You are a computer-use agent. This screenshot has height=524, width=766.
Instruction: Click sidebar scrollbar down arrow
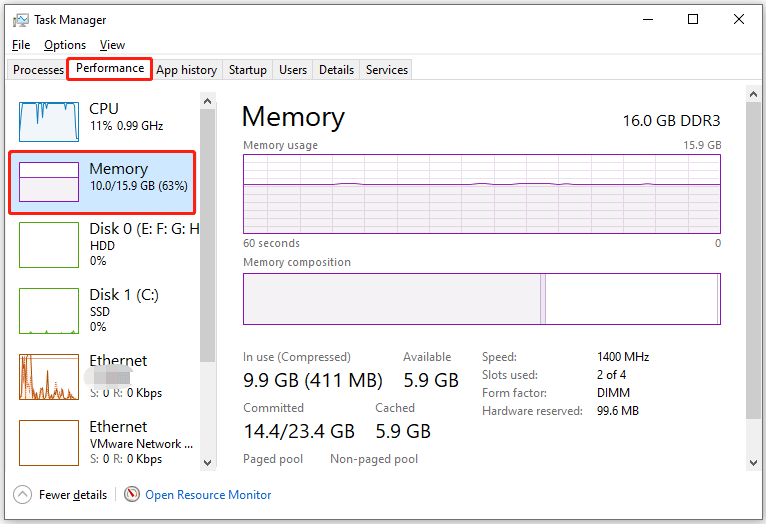[208, 462]
